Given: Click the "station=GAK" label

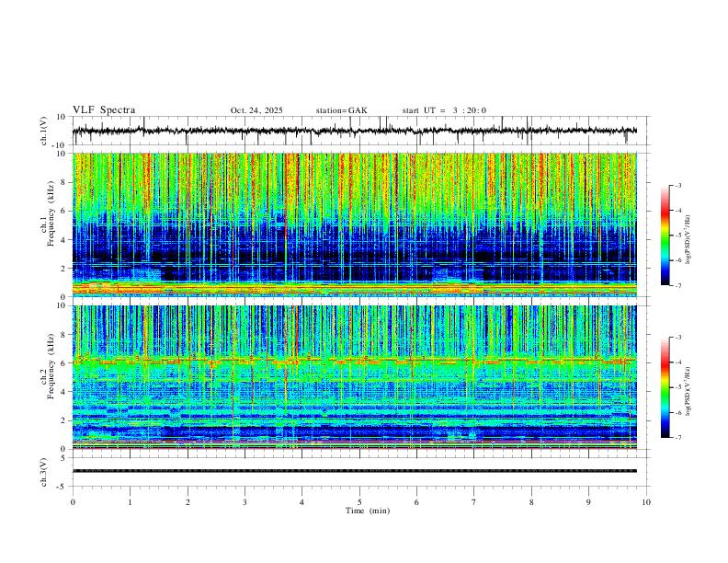Looking at the screenshot, I should (341, 110).
